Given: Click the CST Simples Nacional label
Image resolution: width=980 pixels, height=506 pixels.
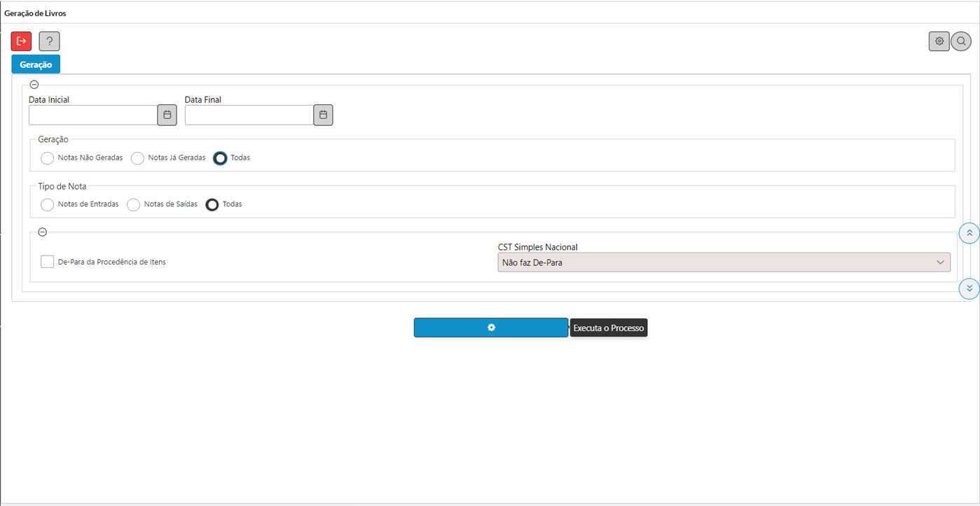Looking at the screenshot, I should point(538,247).
